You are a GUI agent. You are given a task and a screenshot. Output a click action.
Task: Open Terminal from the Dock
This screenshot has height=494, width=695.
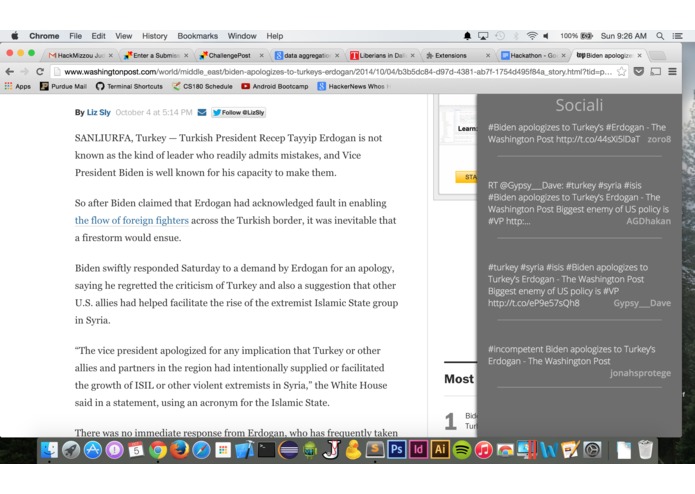click(266, 450)
